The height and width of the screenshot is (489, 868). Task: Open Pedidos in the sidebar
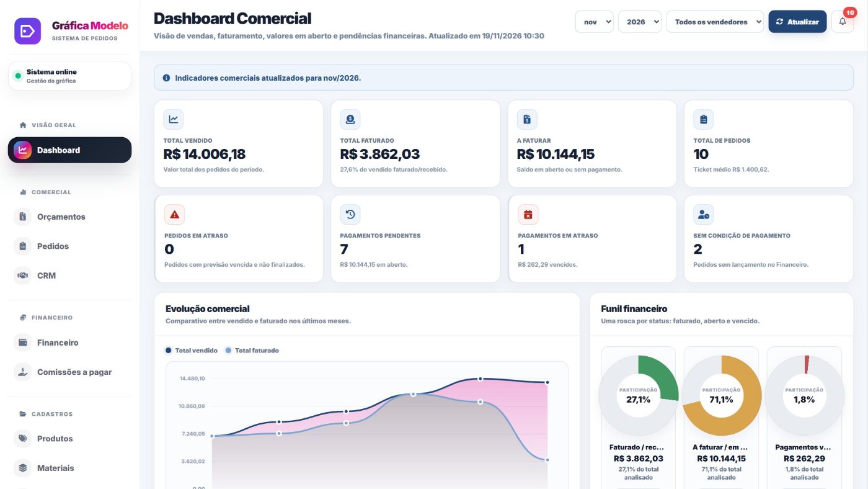coord(69,246)
